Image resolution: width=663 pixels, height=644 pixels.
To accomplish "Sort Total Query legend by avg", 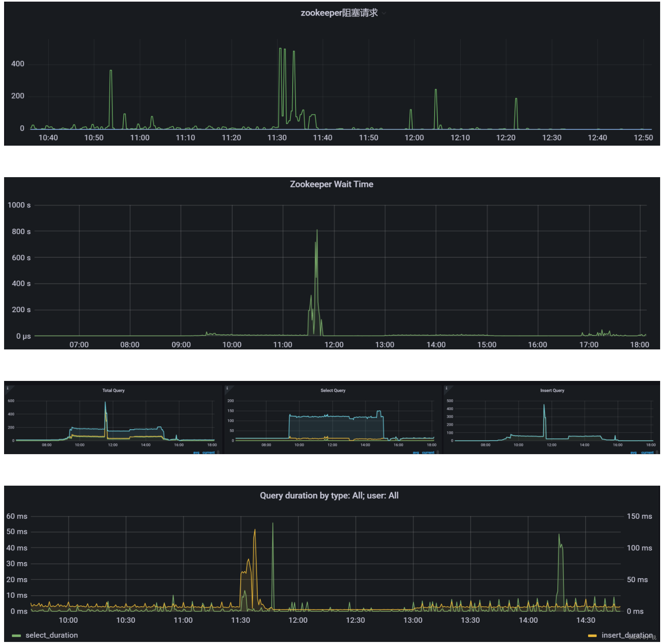I will click(196, 453).
